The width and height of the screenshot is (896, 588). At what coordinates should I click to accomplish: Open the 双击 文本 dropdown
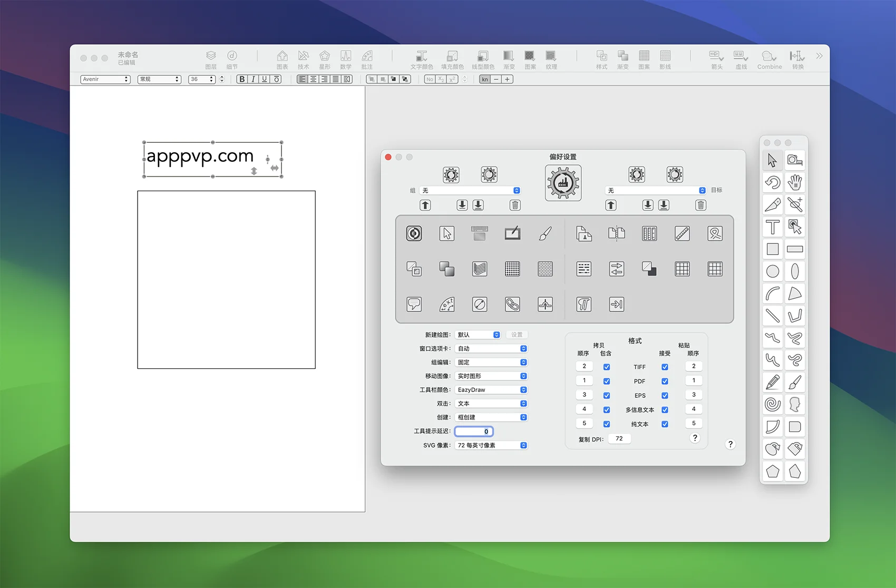(491, 403)
